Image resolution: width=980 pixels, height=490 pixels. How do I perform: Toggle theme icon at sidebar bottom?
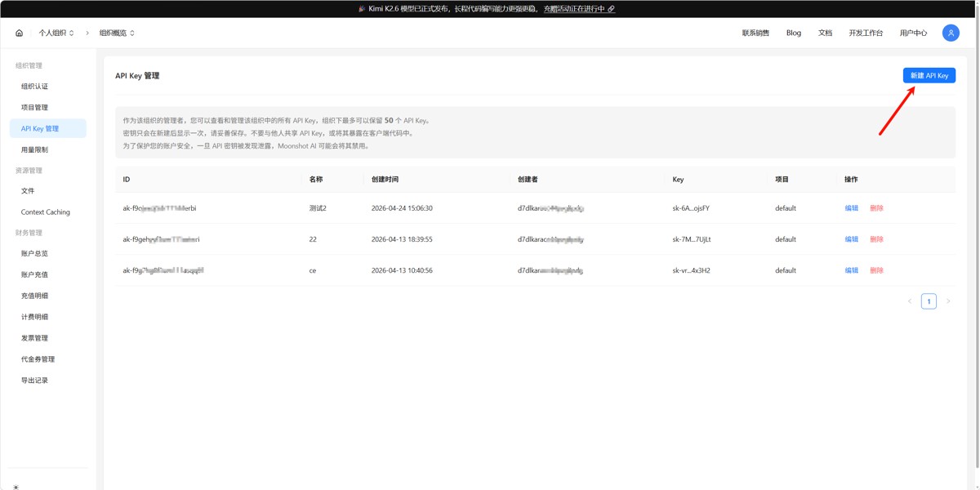(16, 487)
